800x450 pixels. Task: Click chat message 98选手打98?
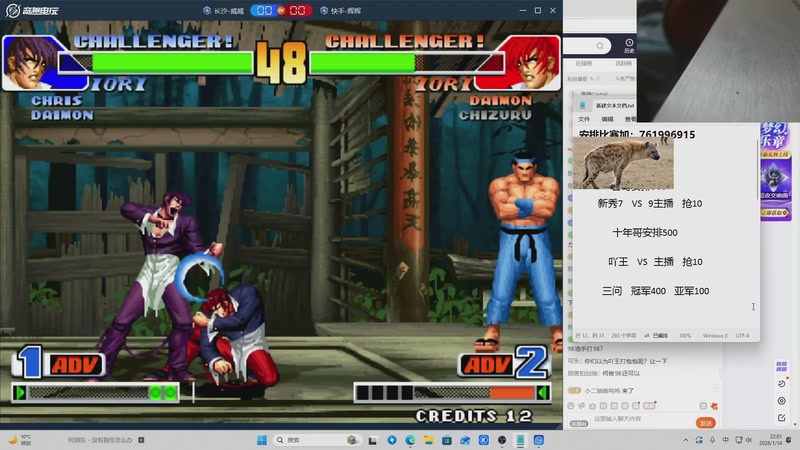pos(585,348)
